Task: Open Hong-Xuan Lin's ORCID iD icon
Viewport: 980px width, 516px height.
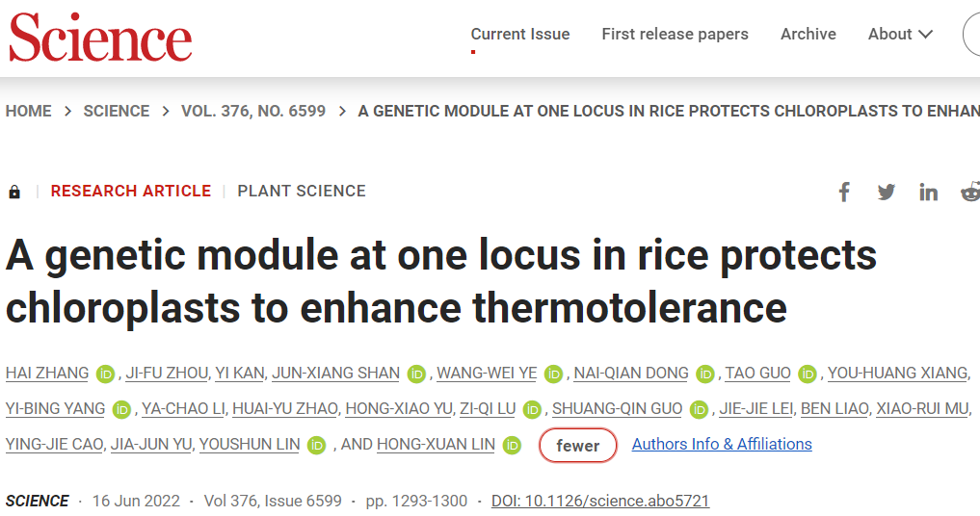Action: 512,446
